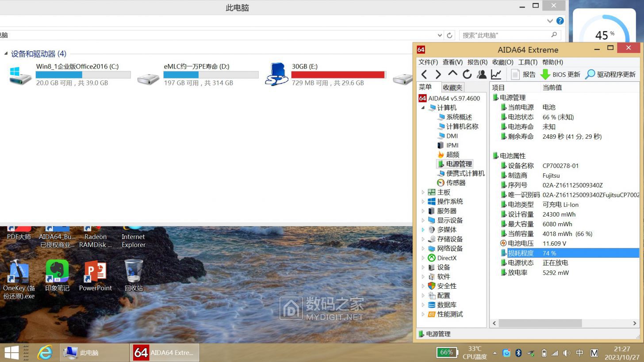Click the AIDA64 back navigation arrow
This screenshot has height=362, width=644.
point(424,74)
